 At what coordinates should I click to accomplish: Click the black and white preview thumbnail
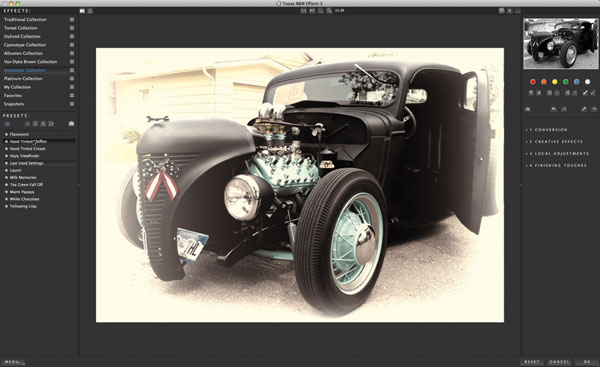[561, 44]
